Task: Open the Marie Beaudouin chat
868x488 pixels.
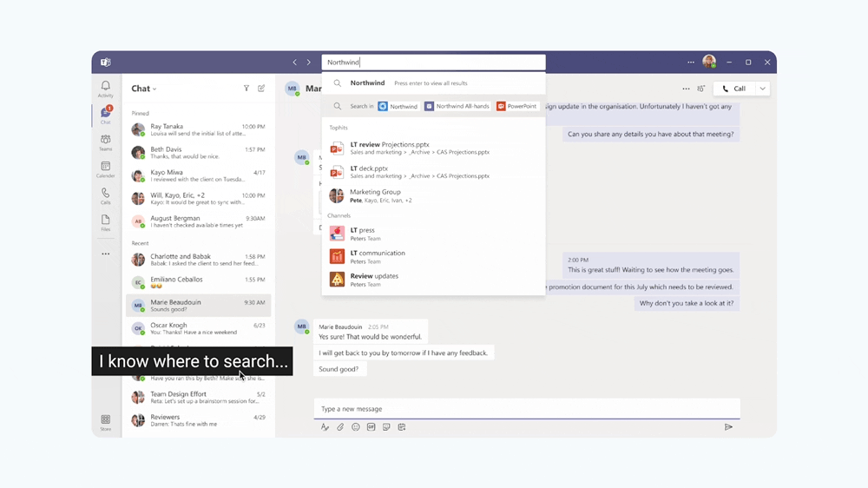Action: (x=198, y=305)
